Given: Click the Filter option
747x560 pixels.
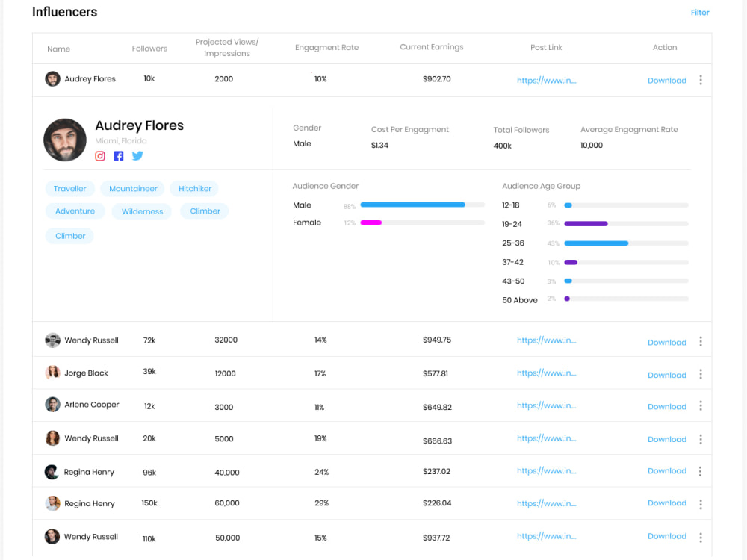Looking at the screenshot, I should click(x=700, y=12).
